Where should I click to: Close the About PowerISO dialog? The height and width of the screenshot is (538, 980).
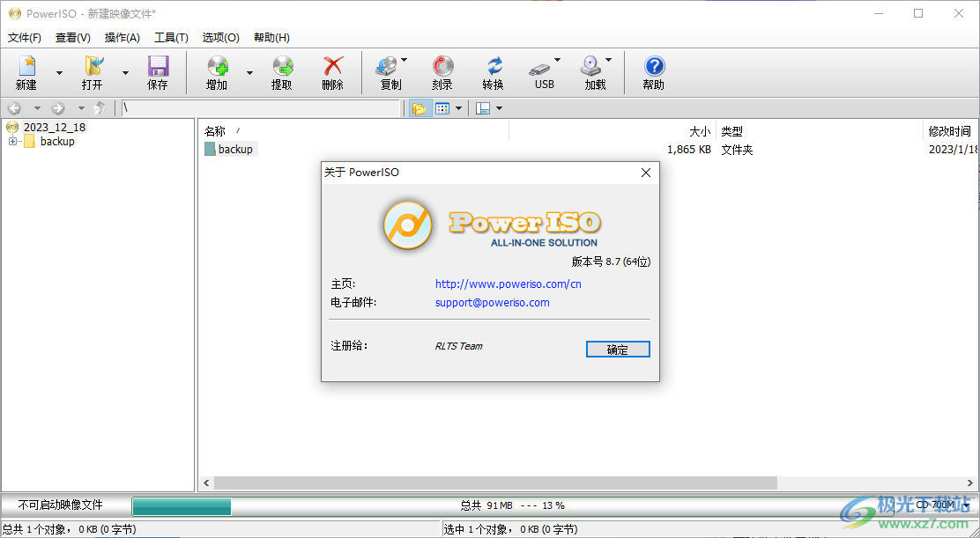click(x=646, y=173)
